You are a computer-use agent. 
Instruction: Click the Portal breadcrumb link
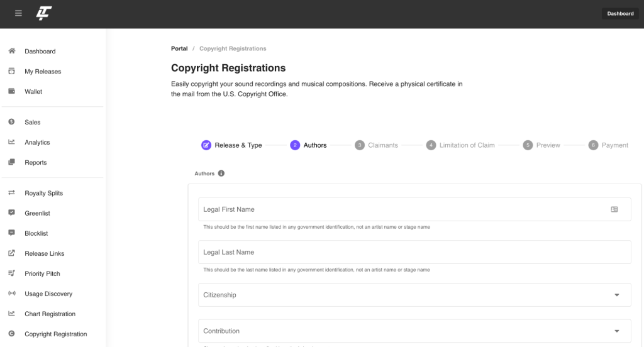coord(179,48)
